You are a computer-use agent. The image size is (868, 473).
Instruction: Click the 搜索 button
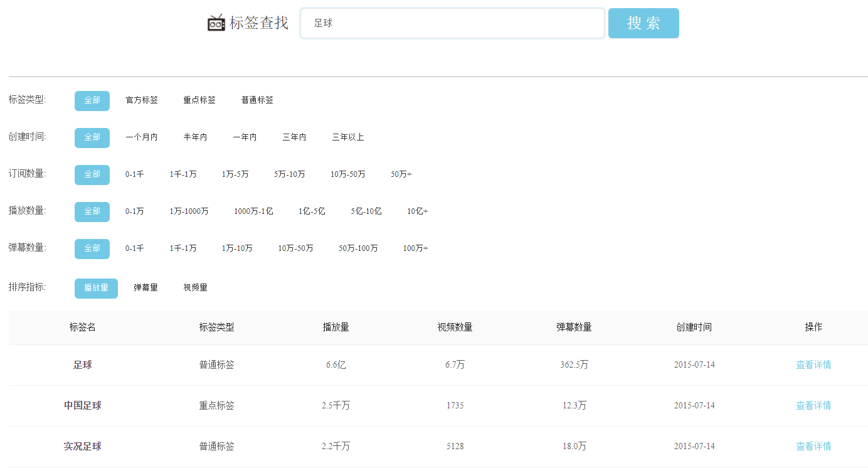point(643,23)
